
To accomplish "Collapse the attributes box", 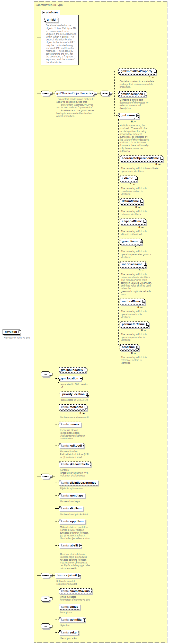I will (44, 12).
